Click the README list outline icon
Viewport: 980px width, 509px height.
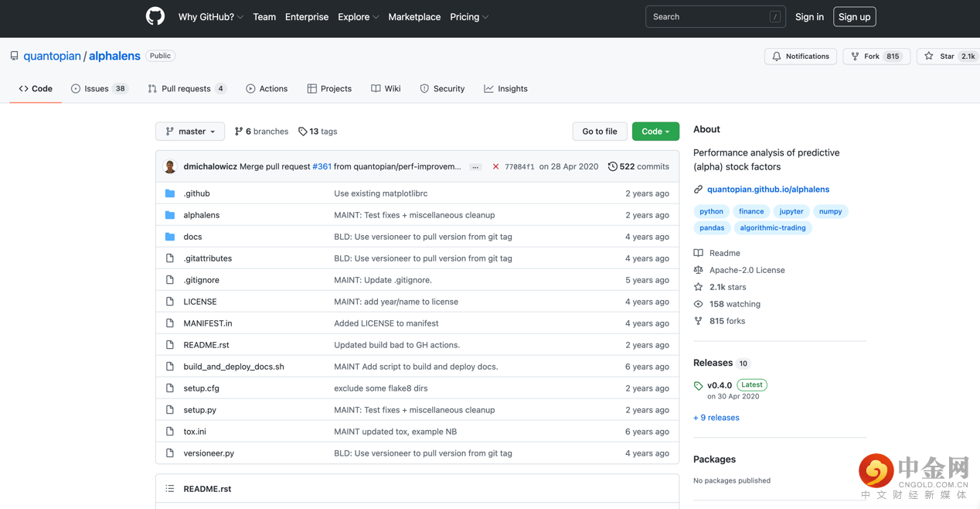click(170, 489)
